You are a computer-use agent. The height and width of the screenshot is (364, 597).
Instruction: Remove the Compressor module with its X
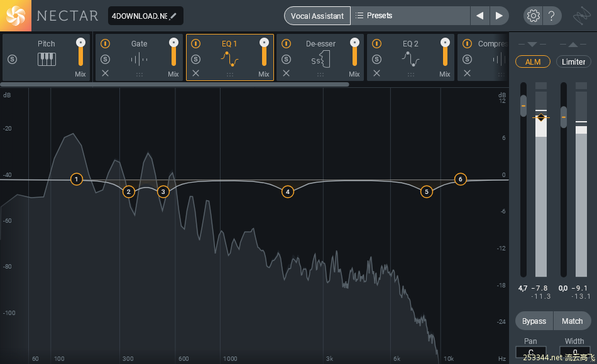click(467, 73)
